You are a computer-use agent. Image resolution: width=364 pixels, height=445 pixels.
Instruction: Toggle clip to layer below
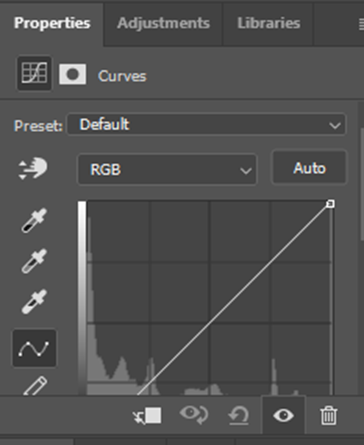[147, 416]
